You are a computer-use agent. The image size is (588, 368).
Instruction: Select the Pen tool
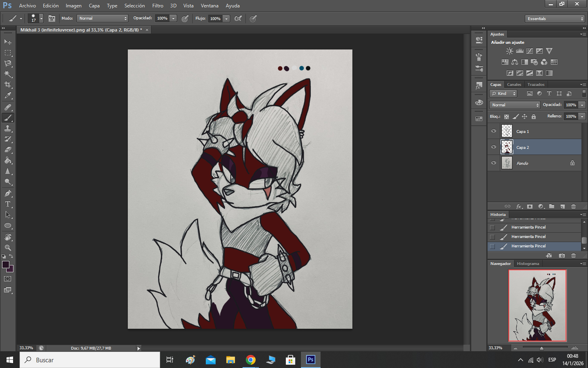8,193
